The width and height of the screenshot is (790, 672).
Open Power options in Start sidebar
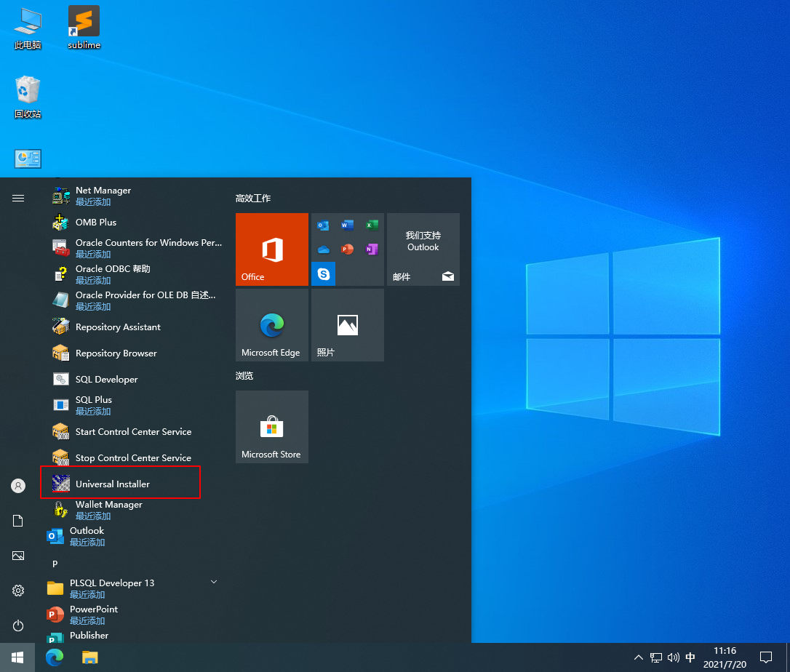click(x=18, y=625)
